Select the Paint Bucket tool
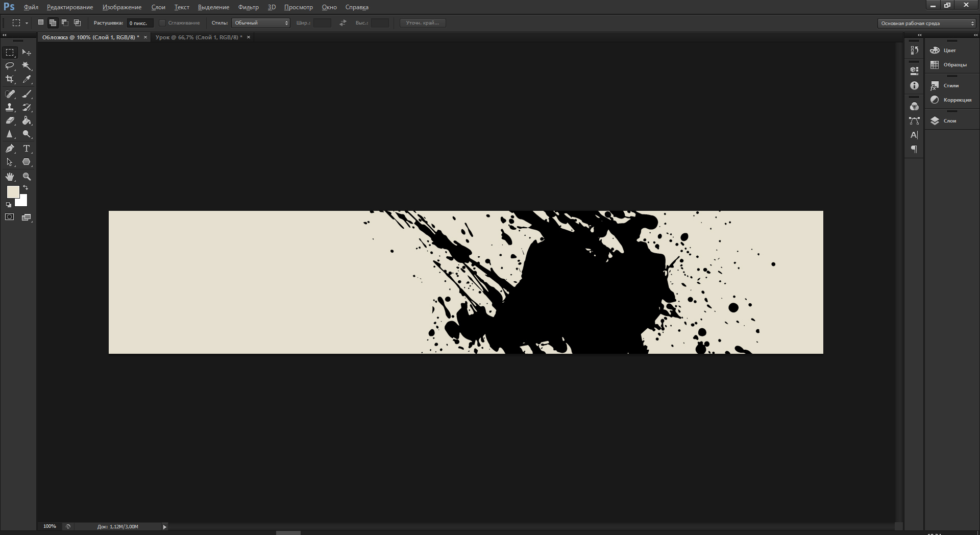This screenshot has width=980, height=535. tap(27, 120)
